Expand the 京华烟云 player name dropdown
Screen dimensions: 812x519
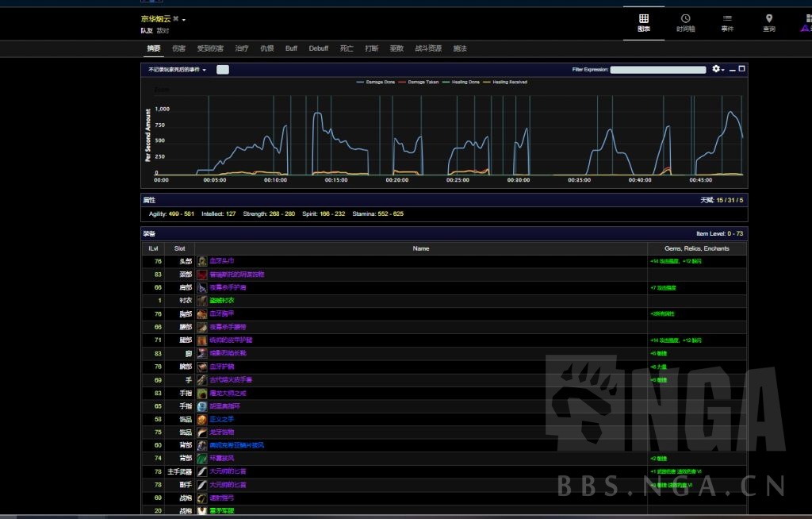pos(184,19)
